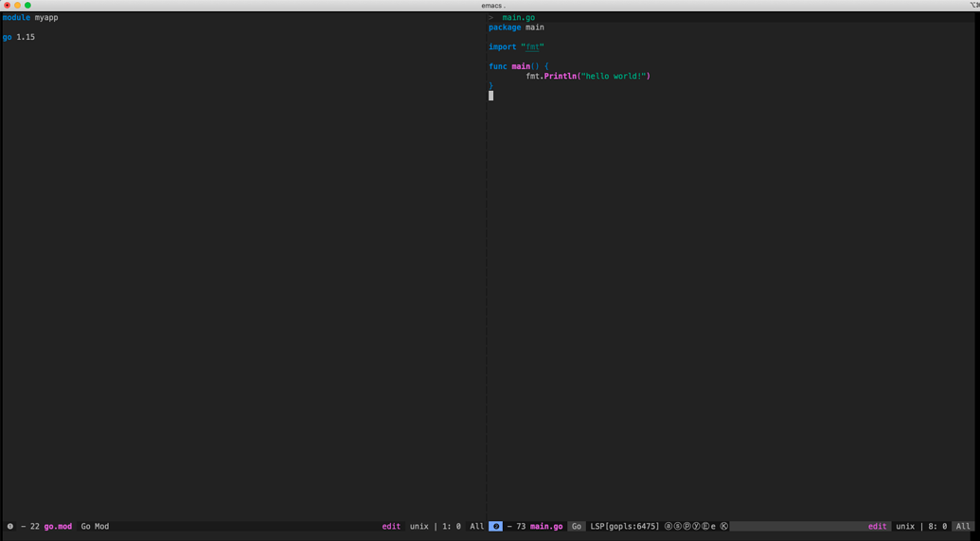Click the 'import' keyword in main.go
Screen dimensions: 980x541
pos(503,47)
